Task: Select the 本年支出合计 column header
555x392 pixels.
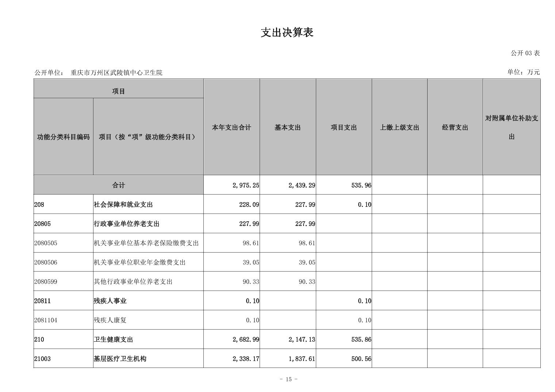Action: click(231, 127)
